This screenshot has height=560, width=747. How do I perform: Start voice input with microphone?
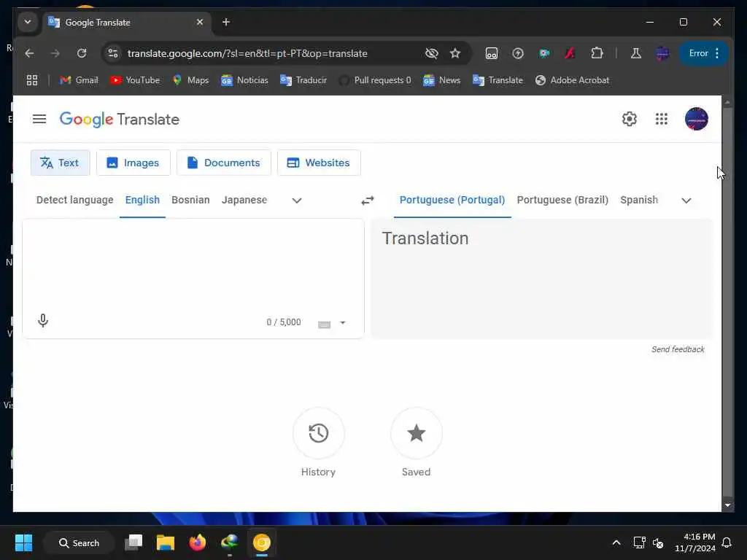coord(43,321)
